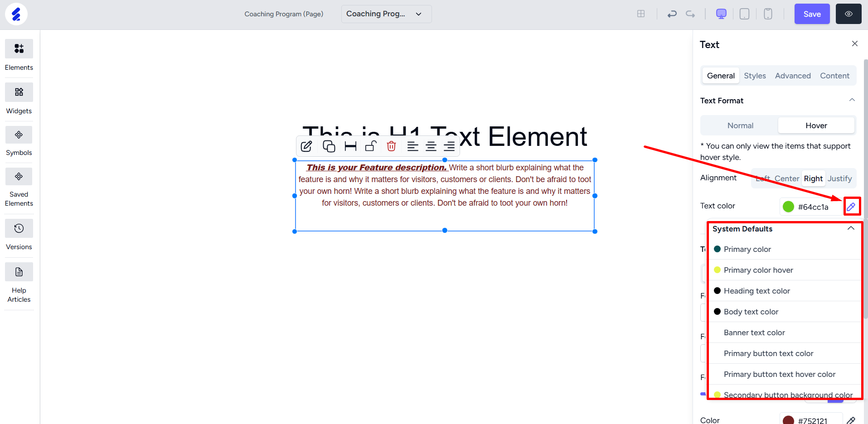Image resolution: width=868 pixels, height=424 pixels.
Task: Open the Widgets panel icon
Action: (19, 92)
